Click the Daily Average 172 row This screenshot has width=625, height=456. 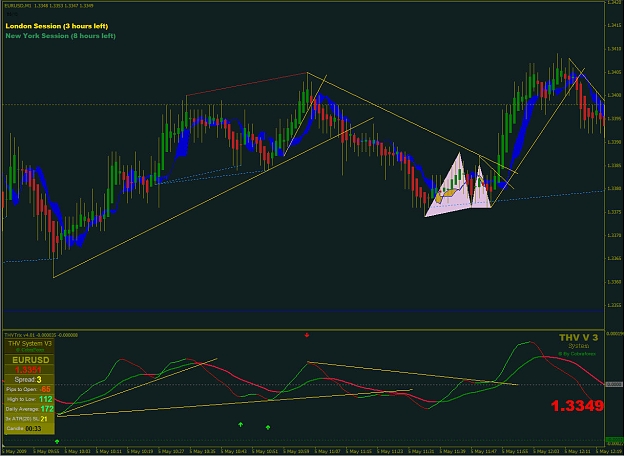(x=29, y=409)
